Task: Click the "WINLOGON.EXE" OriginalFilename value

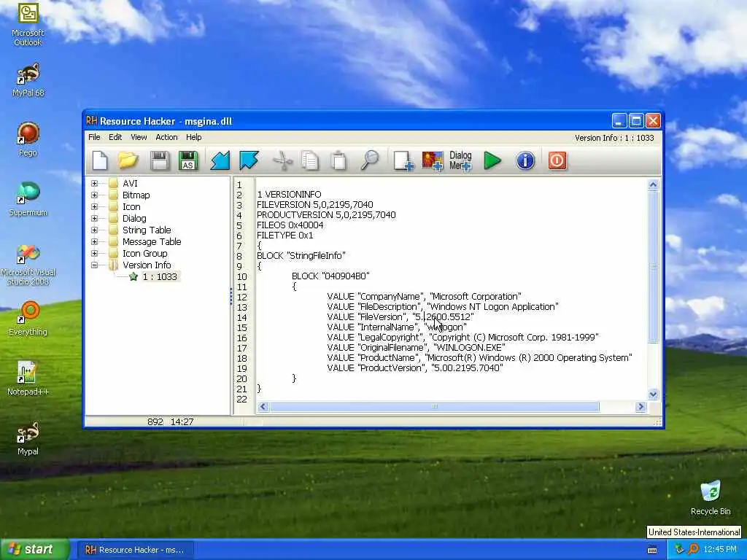Action: click(469, 348)
